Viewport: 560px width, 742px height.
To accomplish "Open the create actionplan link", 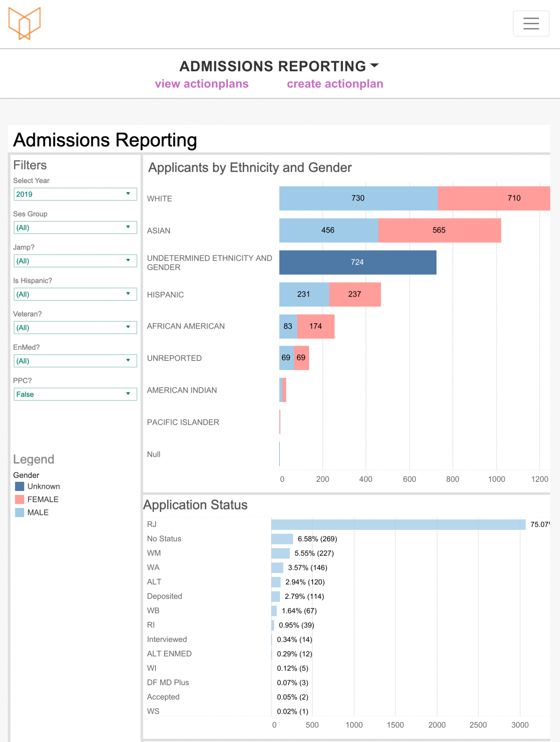I will click(335, 84).
